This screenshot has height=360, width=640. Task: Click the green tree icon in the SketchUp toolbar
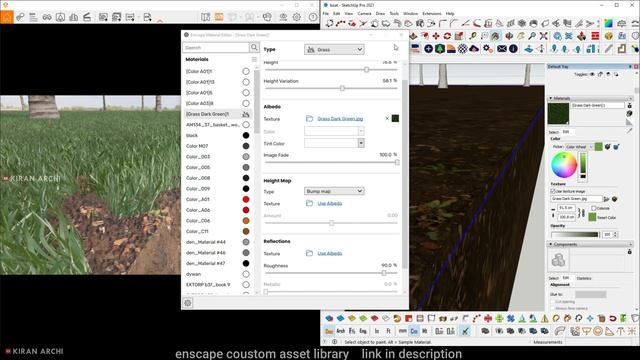(440, 49)
